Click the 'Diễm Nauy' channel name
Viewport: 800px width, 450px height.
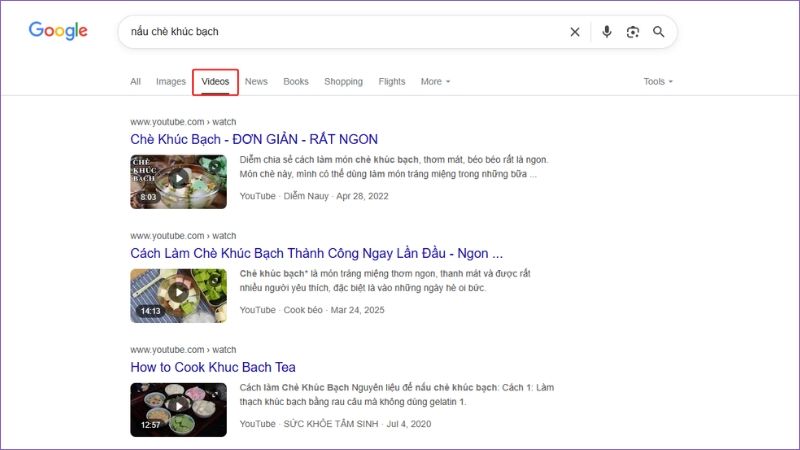click(306, 196)
